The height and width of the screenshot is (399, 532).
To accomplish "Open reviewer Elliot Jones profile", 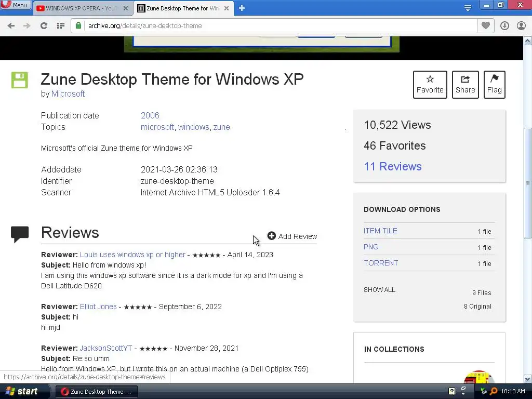I will point(98,307).
